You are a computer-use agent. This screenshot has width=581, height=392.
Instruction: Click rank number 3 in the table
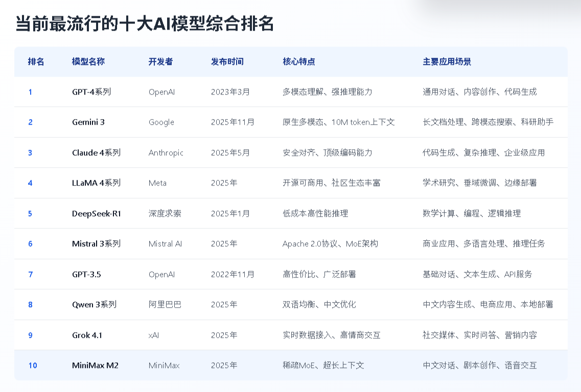pyautogui.click(x=30, y=153)
